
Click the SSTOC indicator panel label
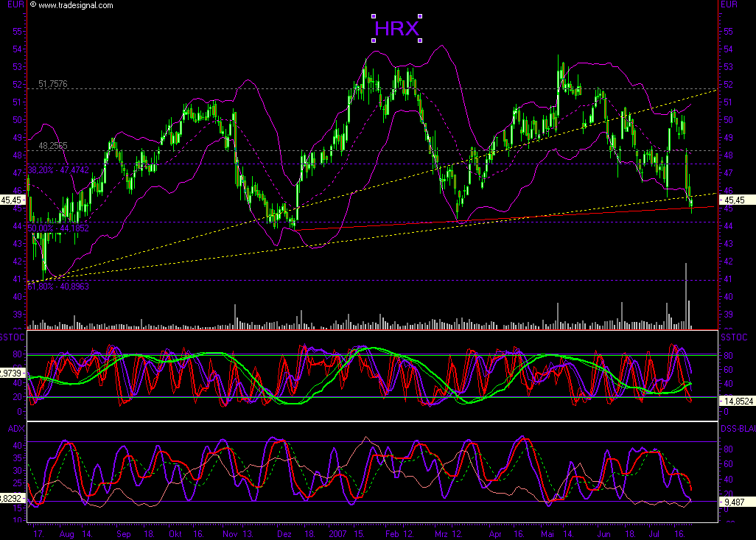13,336
